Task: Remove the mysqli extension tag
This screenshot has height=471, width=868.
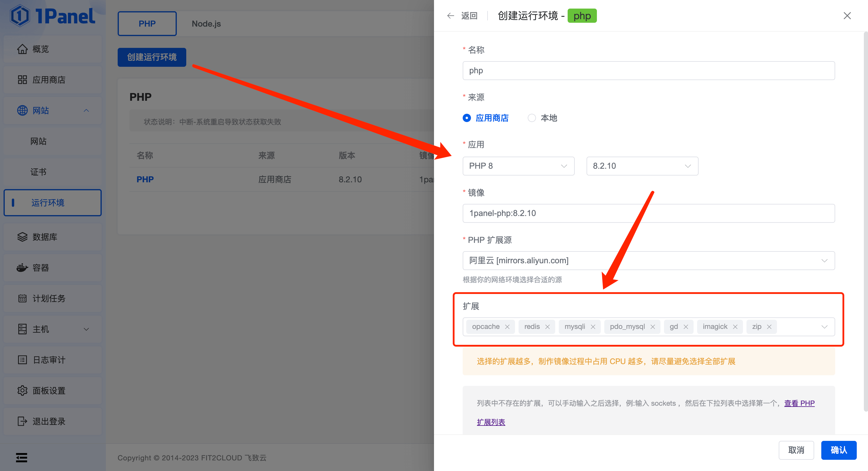Action: 593,327
